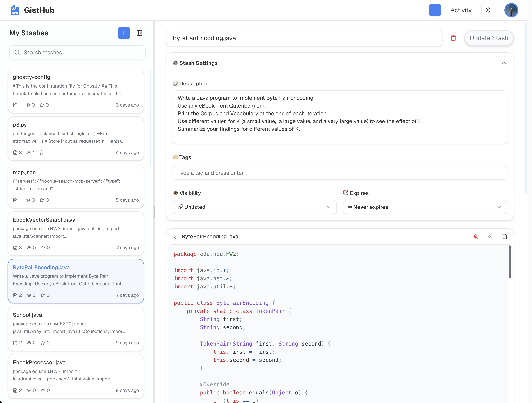Toggle the theme using the sun icon
Screen dimensions: 532x403
[x=488, y=10]
